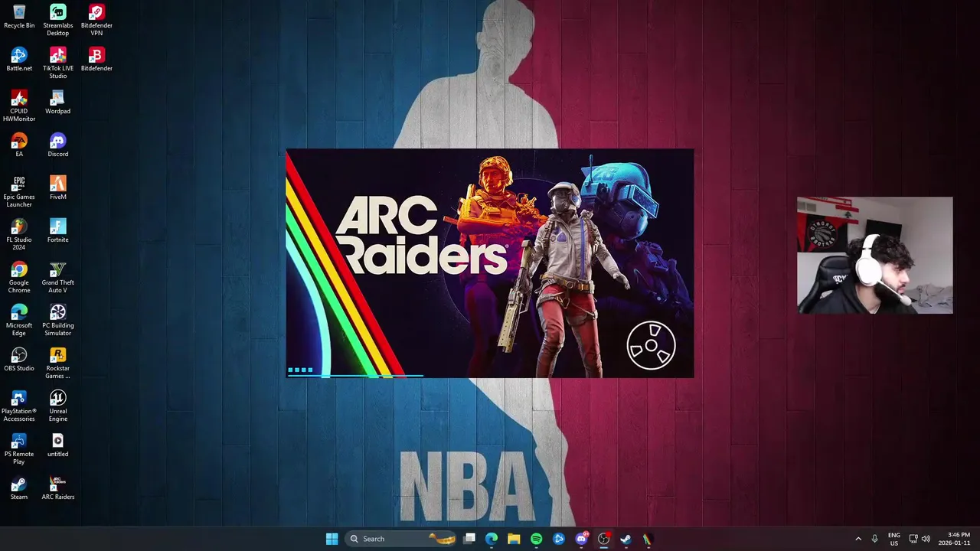Select the Google Chrome desktop icon

click(19, 277)
